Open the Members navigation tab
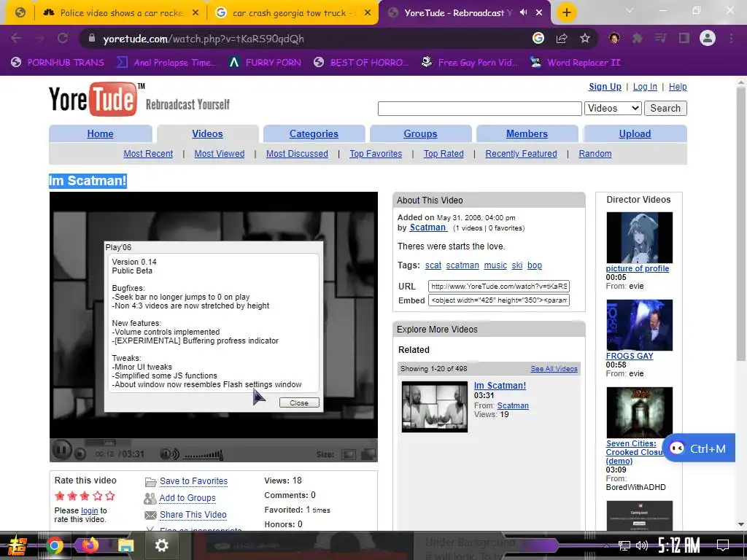 click(x=527, y=134)
